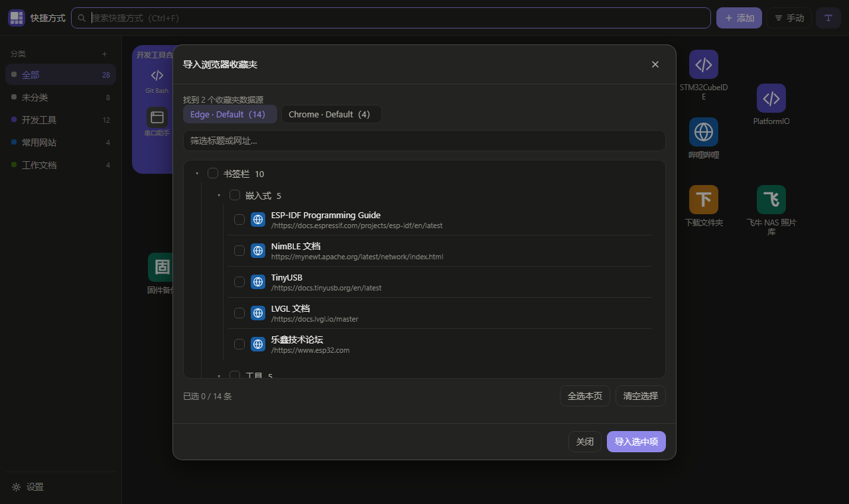Check the 书签栏 folder checkbox
This screenshot has height=504, width=849.
(x=213, y=173)
